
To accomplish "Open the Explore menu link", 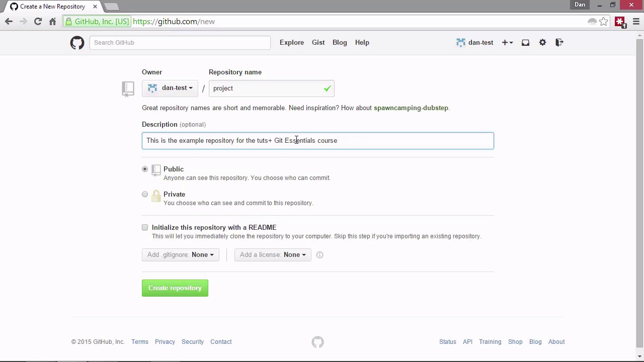I will coord(292,43).
